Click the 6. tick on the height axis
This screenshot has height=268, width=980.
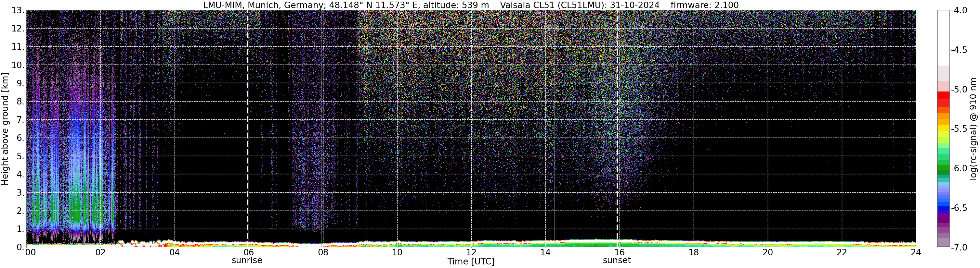click(20, 138)
